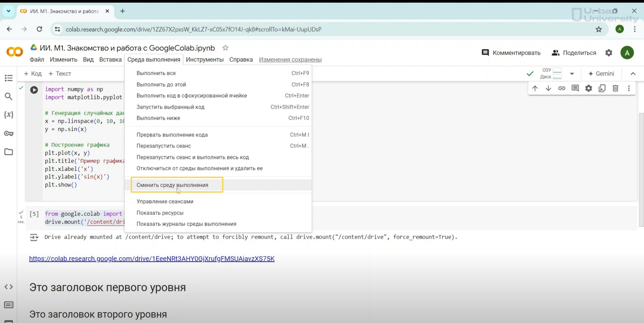Viewport: 644px width, 323px height.
Task: Toggle output view of drive mount cell
Action: click(x=34, y=238)
